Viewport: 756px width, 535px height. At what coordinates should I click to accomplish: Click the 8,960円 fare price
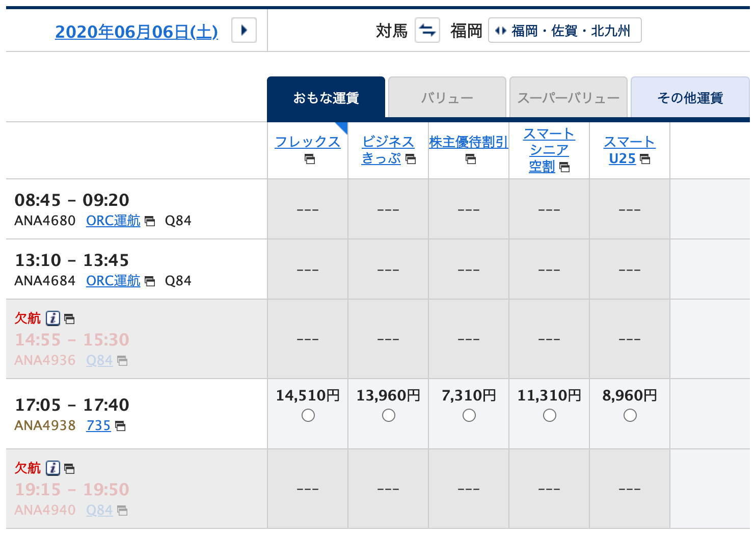pos(630,395)
